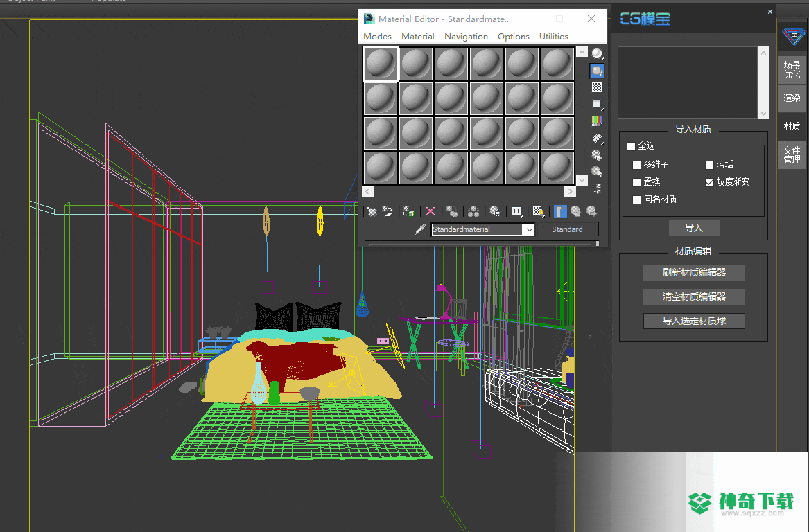Image resolution: width=809 pixels, height=532 pixels.
Task: Click the Put to Library icon
Action: point(495,211)
